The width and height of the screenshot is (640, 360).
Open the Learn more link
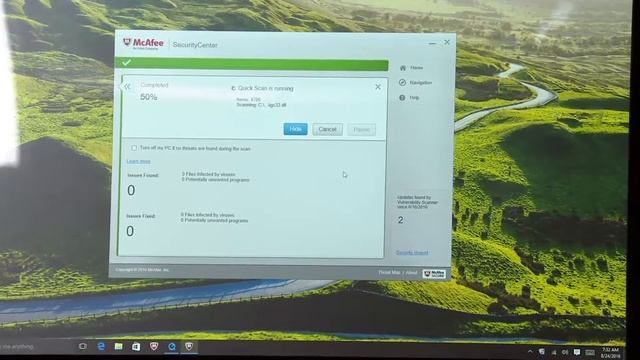pos(138,161)
